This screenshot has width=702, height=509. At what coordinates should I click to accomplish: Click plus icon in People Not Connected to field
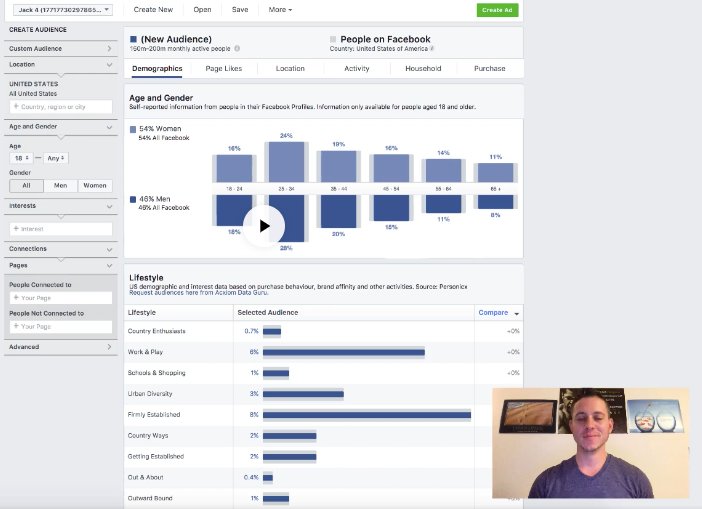pyautogui.click(x=16, y=326)
